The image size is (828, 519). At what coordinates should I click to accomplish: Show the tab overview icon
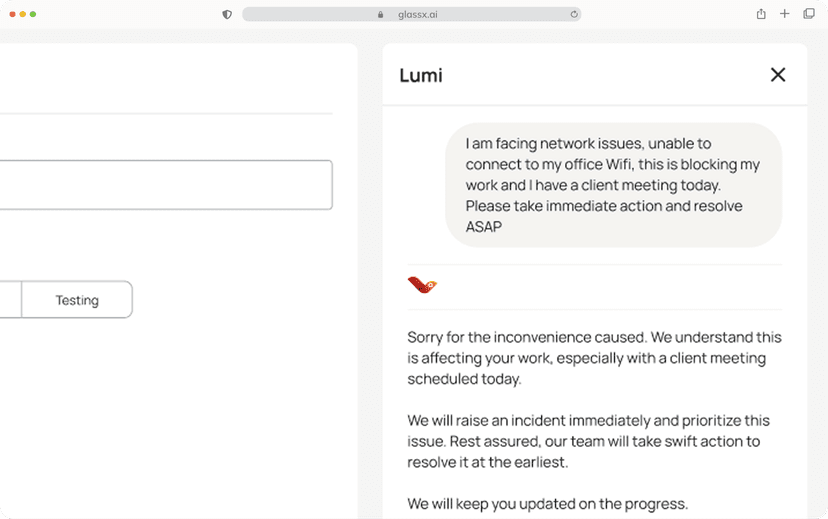click(x=807, y=14)
